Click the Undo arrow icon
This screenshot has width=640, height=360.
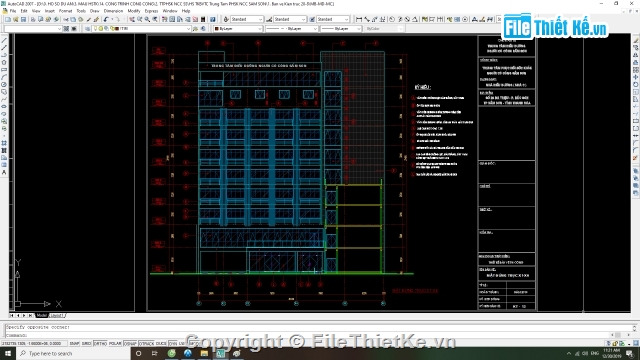(x=106, y=19)
